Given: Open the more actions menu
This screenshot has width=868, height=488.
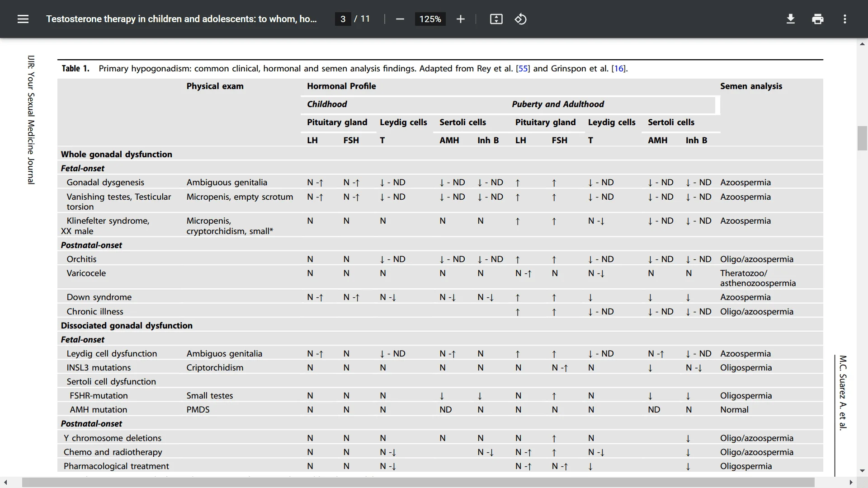Looking at the screenshot, I should point(844,19).
